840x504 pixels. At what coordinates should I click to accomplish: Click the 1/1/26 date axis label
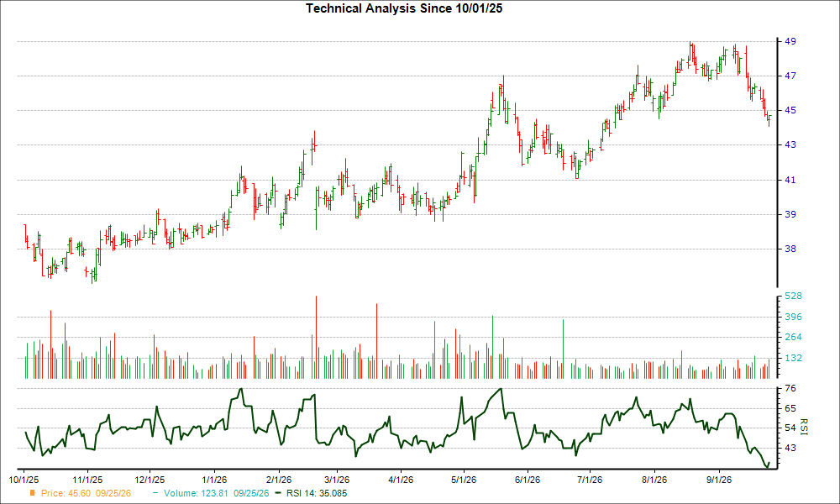(x=213, y=480)
